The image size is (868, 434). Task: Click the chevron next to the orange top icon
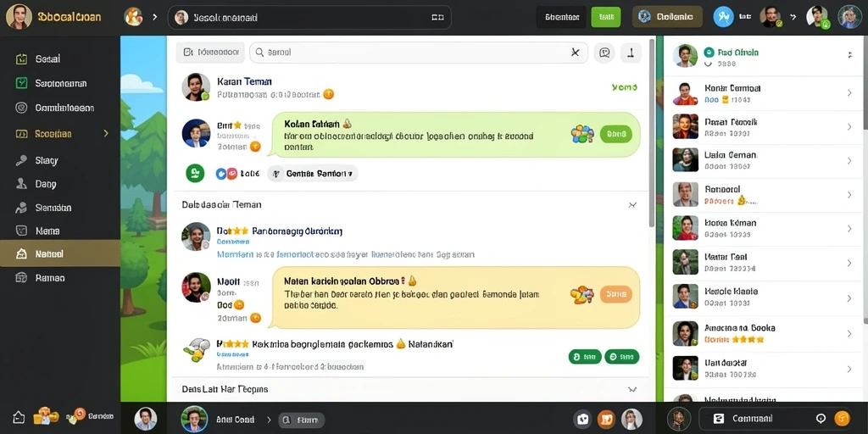pos(154,17)
